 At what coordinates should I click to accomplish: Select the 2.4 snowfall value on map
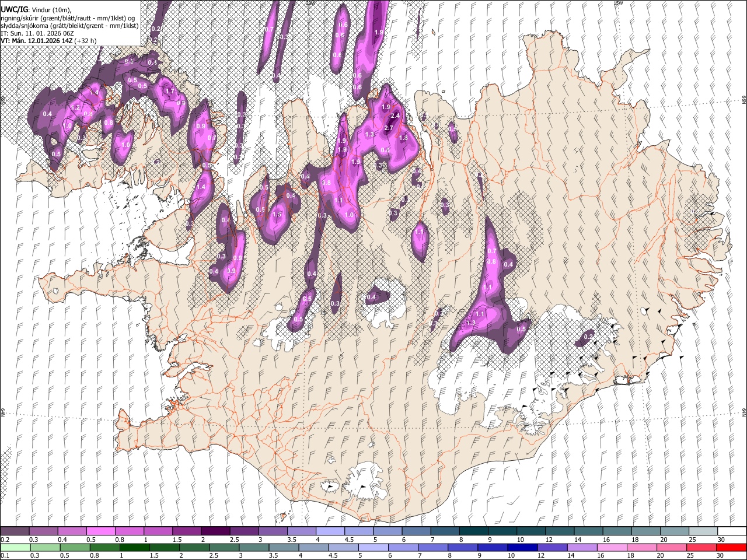coord(395,116)
